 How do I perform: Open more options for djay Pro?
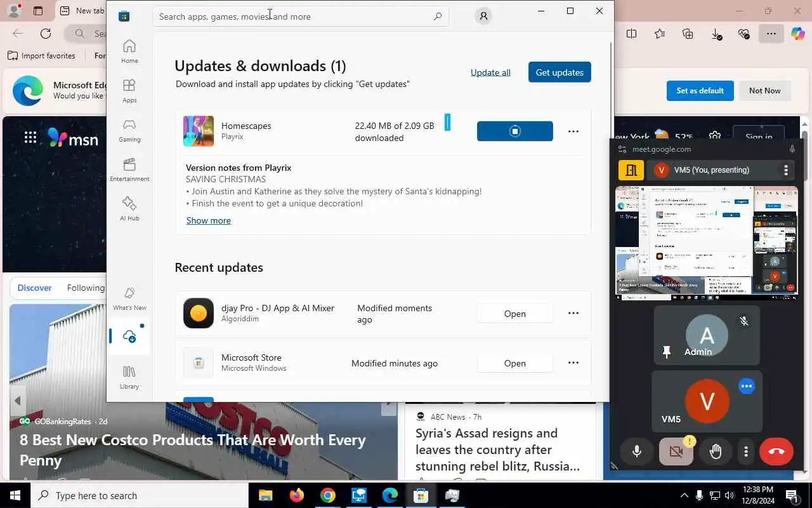[x=573, y=313]
